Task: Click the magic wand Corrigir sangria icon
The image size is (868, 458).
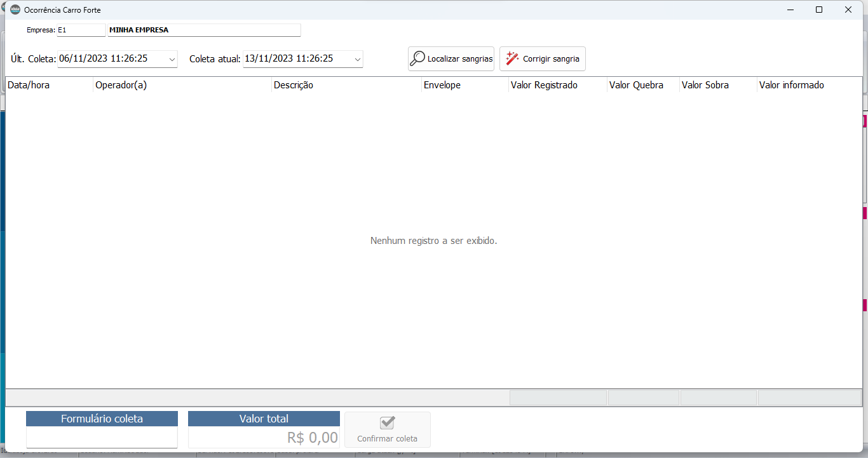Action: (512, 58)
